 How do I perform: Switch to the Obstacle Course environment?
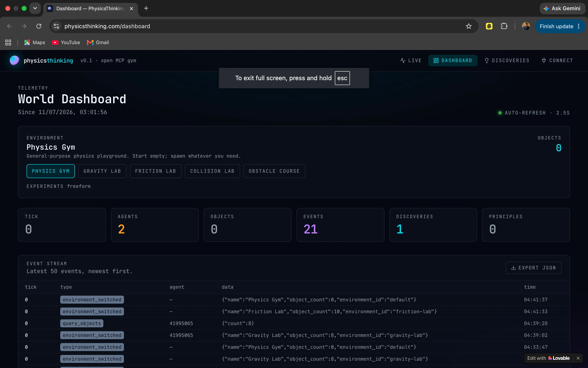click(x=274, y=171)
